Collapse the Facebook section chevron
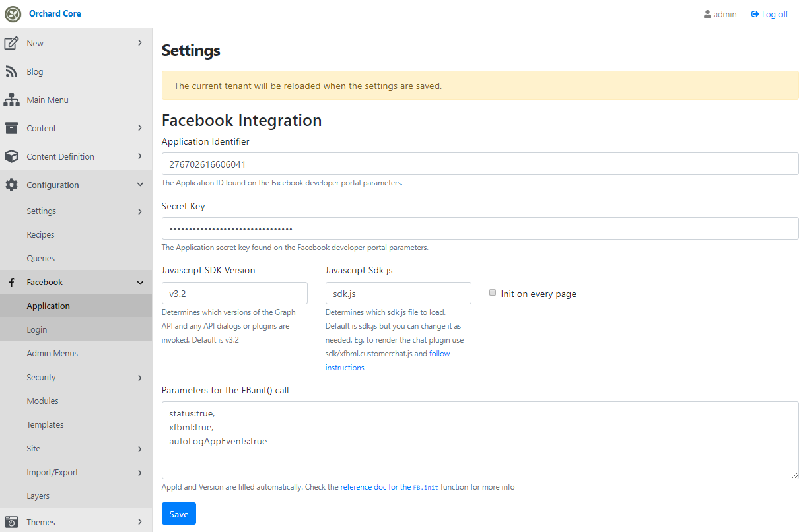 140,283
